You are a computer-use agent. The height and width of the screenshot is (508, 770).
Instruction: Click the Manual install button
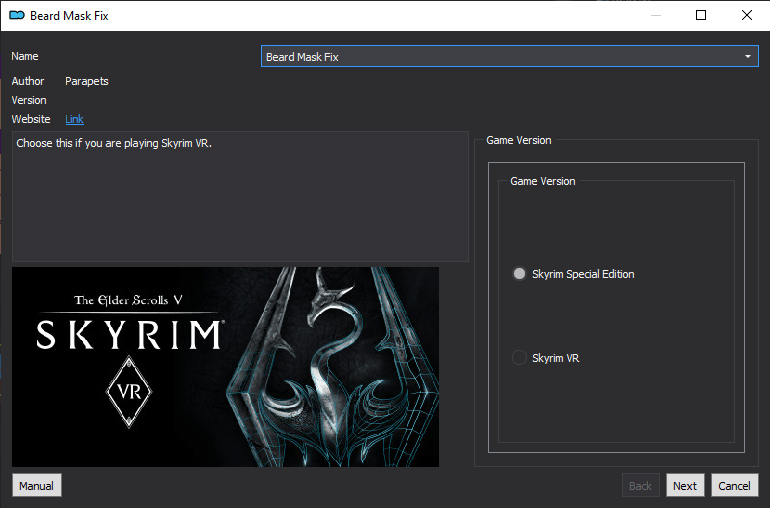point(37,485)
